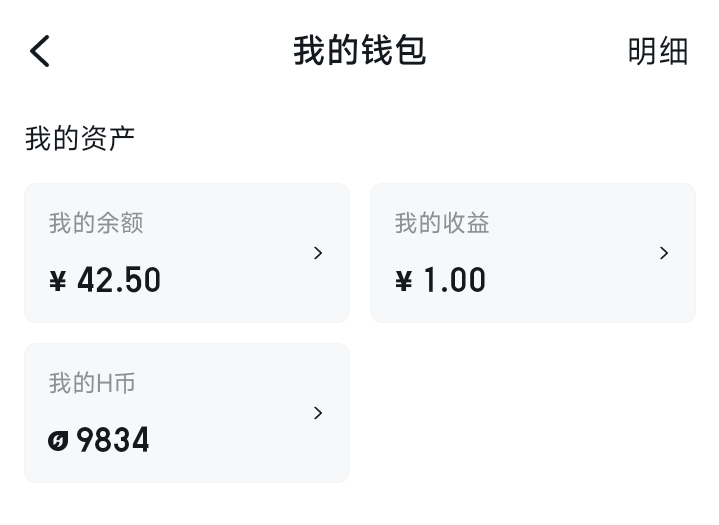This screenshot has height=525, width=719.
Task: Click the 我的资产 section heading
Action: (80, 138)
